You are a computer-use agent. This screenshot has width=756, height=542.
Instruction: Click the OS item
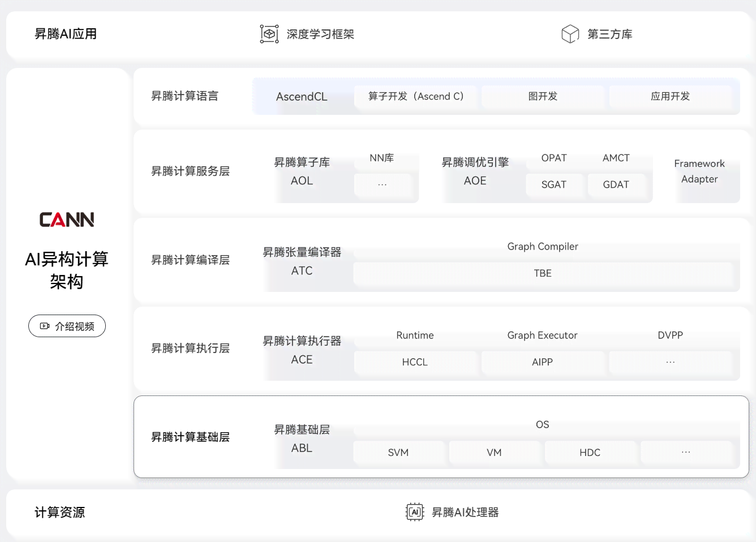543,424
